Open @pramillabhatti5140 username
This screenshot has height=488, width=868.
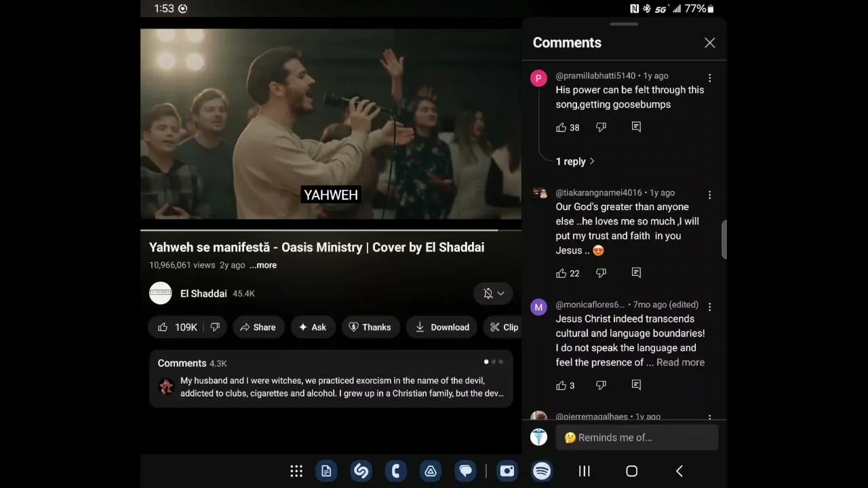tap(595, 76)
